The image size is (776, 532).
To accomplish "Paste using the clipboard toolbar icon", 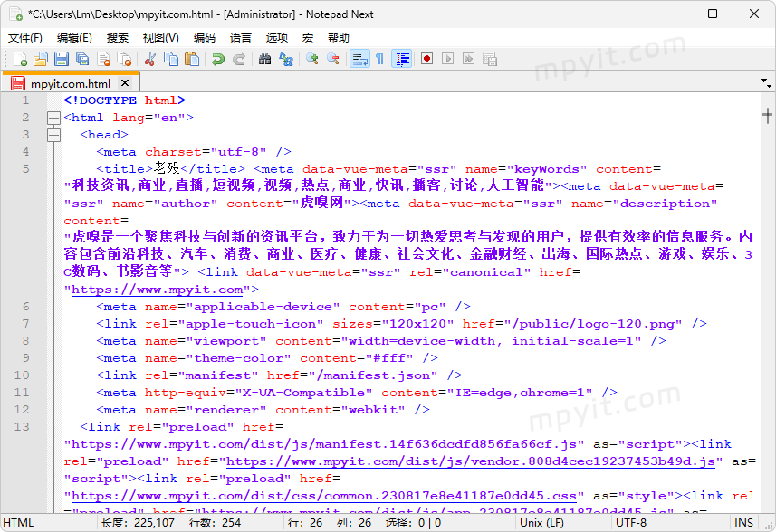I will click(x=192, y=59).
